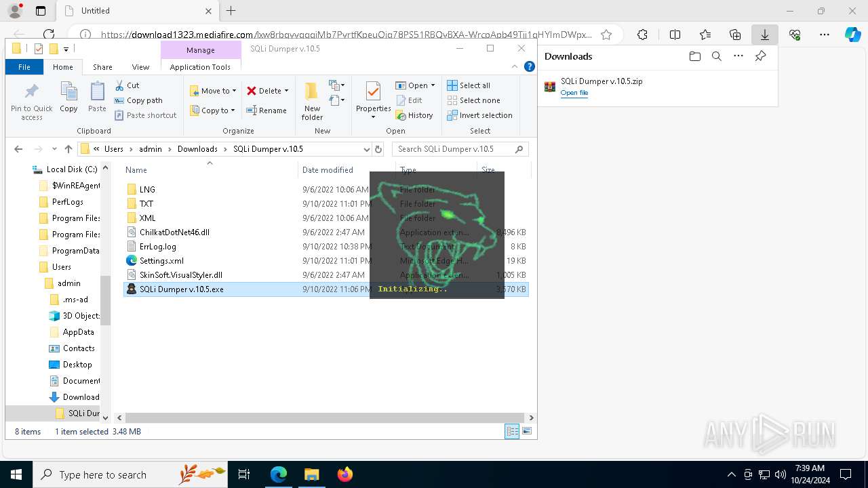
Task: Open admin folder in navigation tree
Action: 68,283
